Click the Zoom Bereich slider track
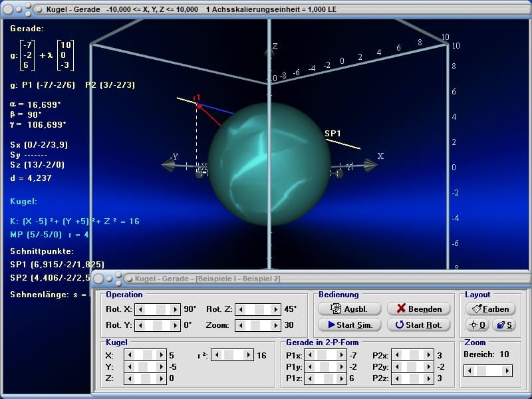Screen dimensions: 532x399 488,371
